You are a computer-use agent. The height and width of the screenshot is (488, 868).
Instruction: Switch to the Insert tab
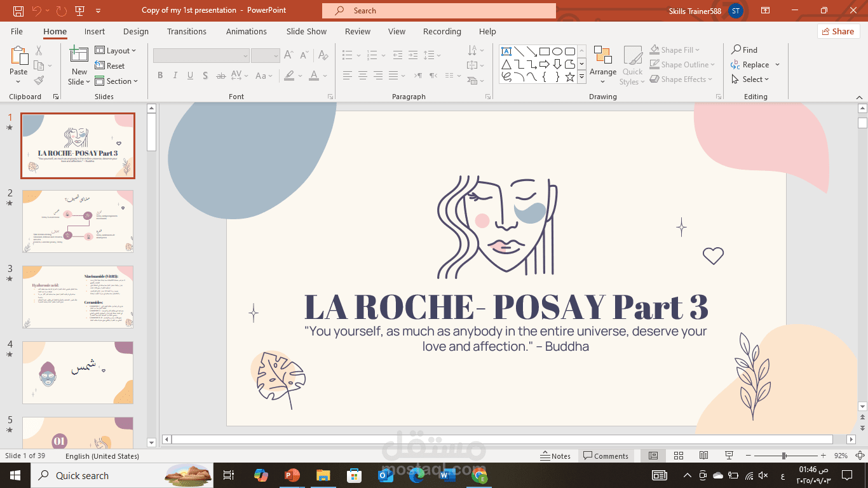95,31
